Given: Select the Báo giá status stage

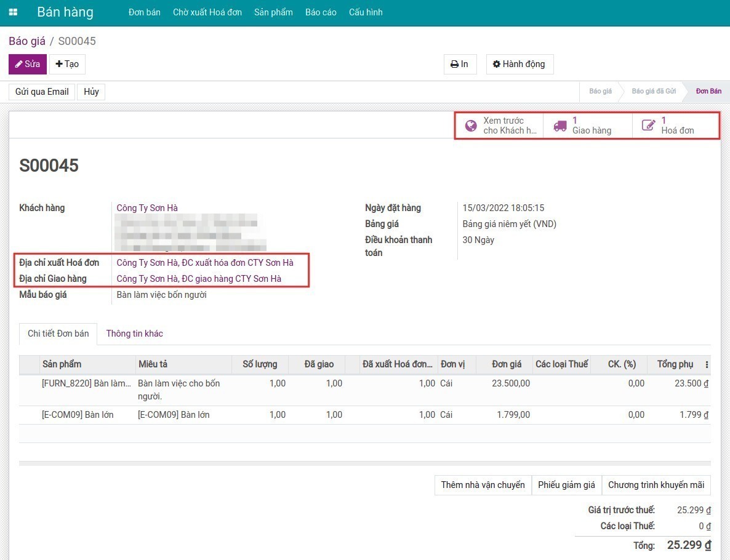Looking at the screenshot, I should [600, 91].
